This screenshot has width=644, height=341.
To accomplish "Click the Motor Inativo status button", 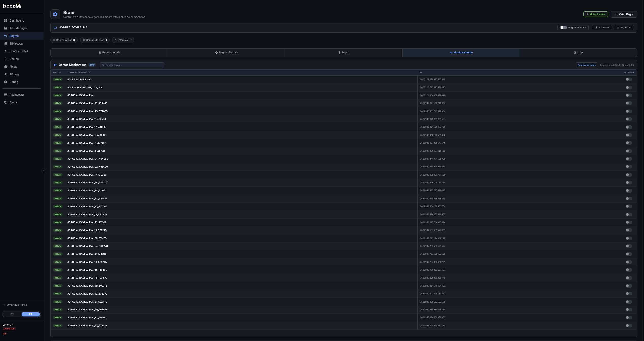I will pyautogui.click(x=596, y=14).
